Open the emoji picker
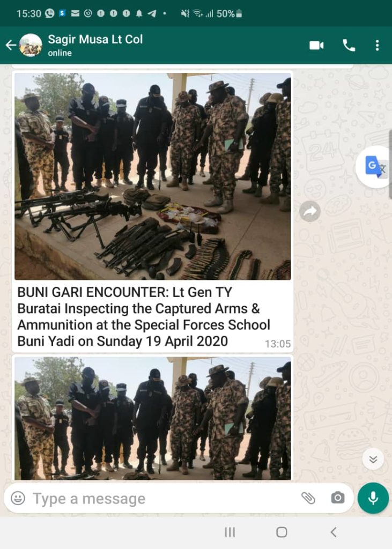 tap(18, 498)
